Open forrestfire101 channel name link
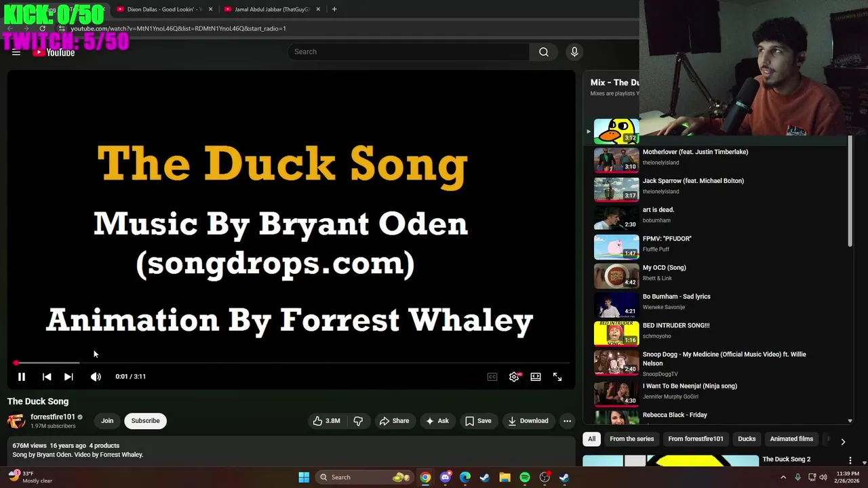Viewport: 868px width, 488px height. coord(53,417)
